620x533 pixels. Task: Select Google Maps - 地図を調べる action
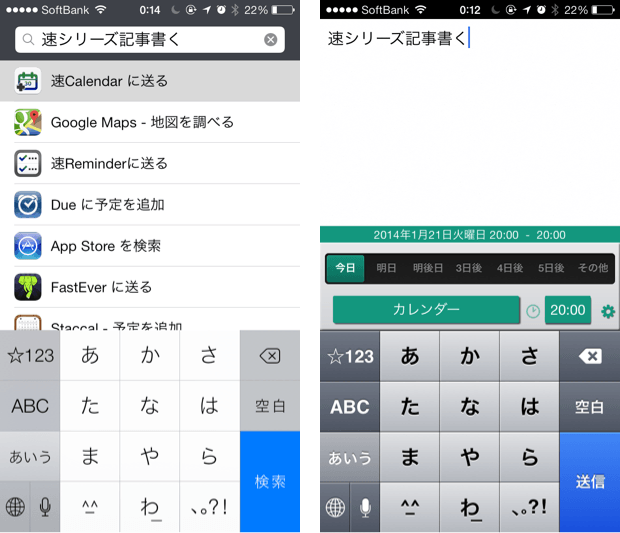pyautogui.click(x=150, y=122)
